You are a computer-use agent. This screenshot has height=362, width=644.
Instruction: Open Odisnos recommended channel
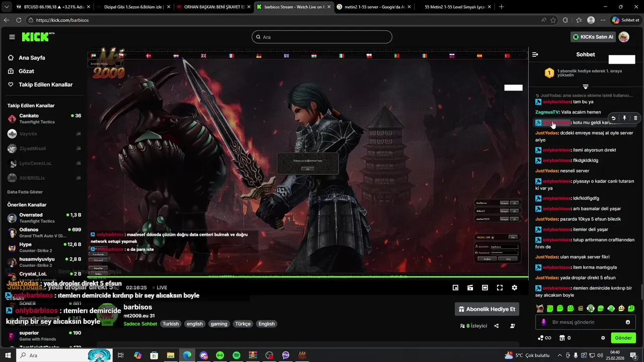pos(44,232)
